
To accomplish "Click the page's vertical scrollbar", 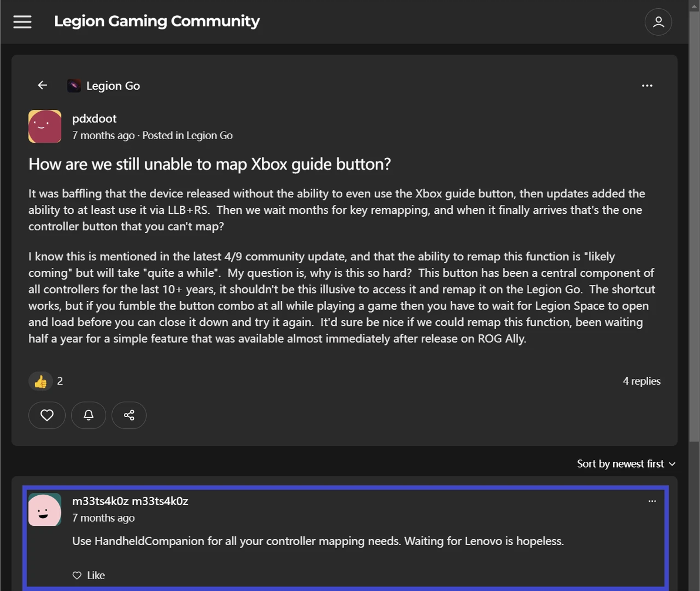I will click(x=694, y=235).
